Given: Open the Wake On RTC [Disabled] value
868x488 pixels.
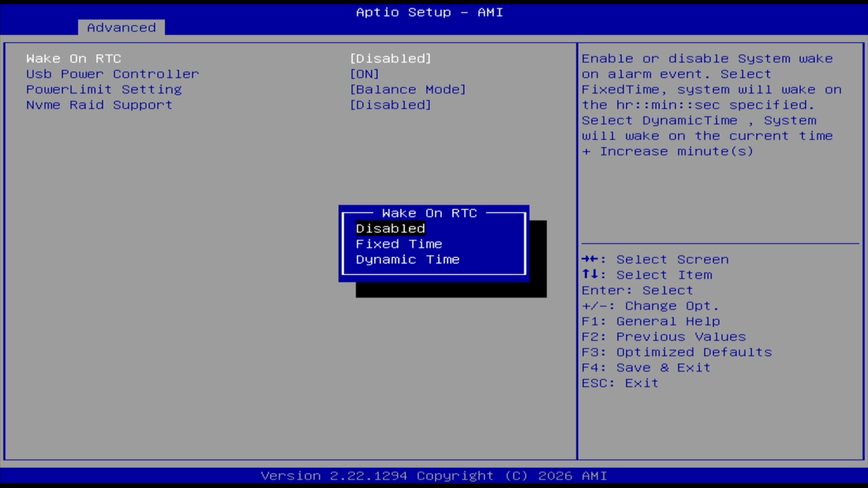Looking at the screenshot, I should pos(391,58).
